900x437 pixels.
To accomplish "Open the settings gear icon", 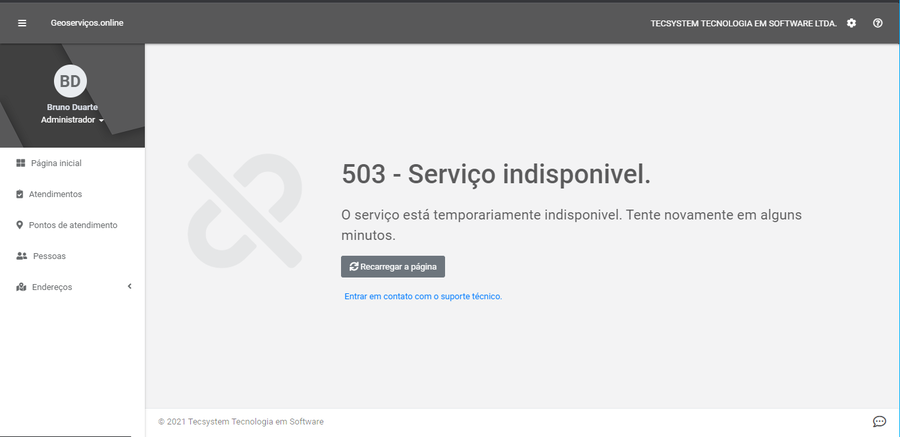I will click(851, 23).
